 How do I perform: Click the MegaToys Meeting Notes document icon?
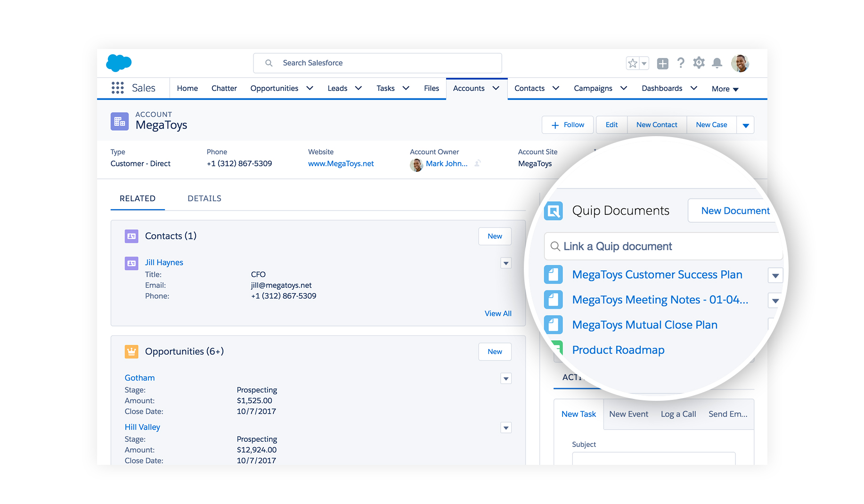(x=554, y=300)
